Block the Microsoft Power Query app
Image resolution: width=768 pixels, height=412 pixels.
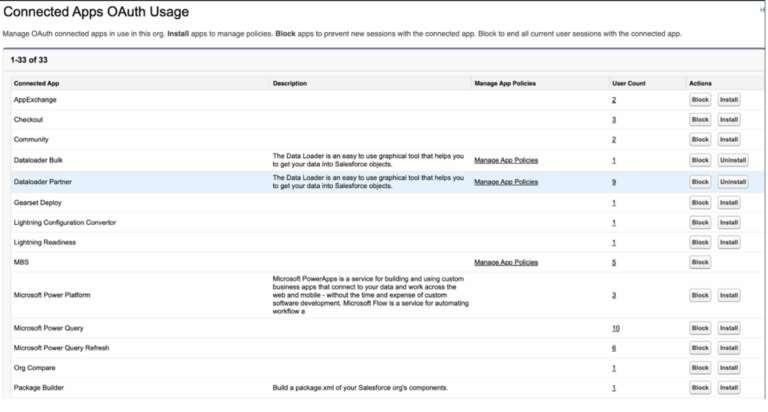tap(700, 328)
